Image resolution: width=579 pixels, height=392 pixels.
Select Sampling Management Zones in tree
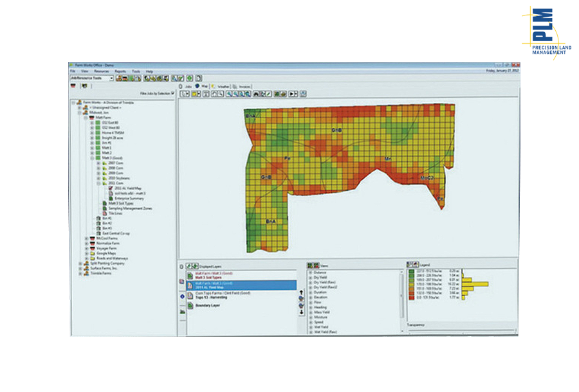[130, 208]
